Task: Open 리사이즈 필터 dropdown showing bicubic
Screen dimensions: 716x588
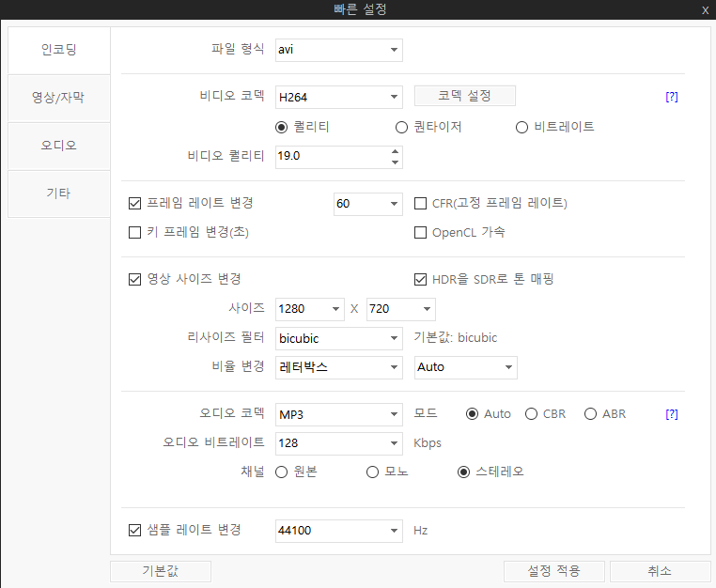Action: tap(339, 339)
